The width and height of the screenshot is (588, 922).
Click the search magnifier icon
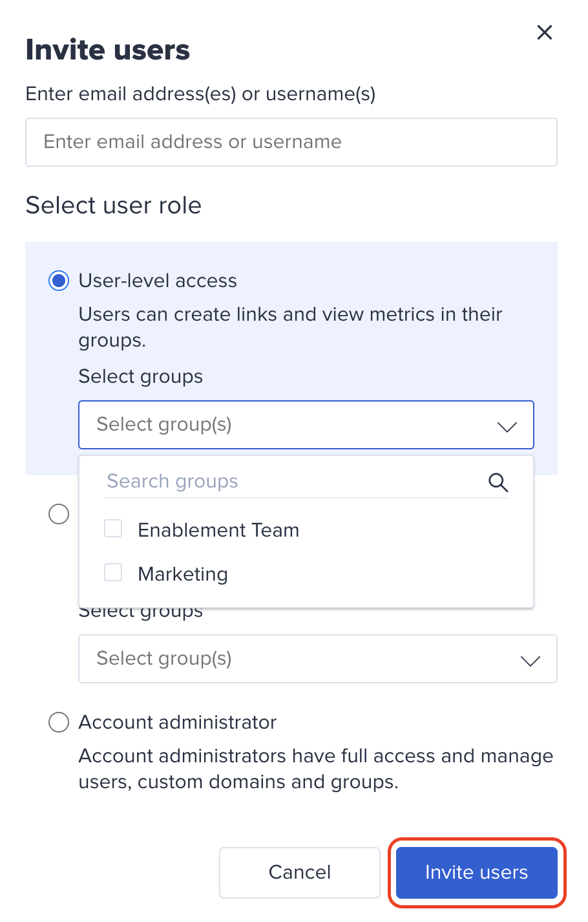[498, 482]
